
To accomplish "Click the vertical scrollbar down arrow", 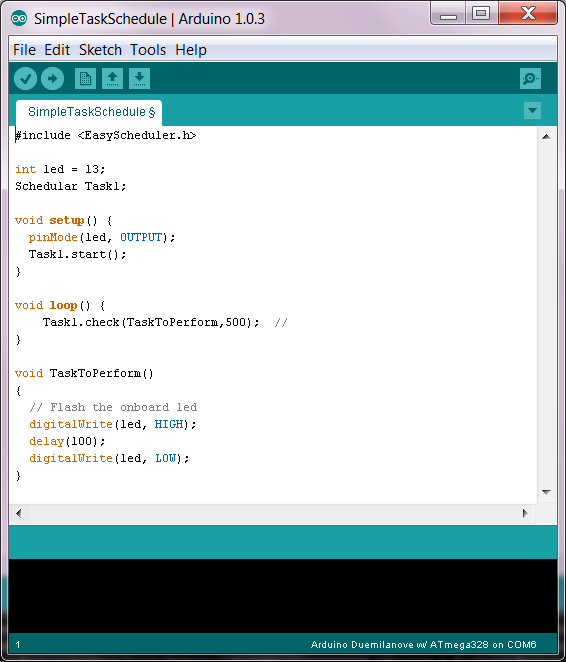I will click(x=546, y=492).
